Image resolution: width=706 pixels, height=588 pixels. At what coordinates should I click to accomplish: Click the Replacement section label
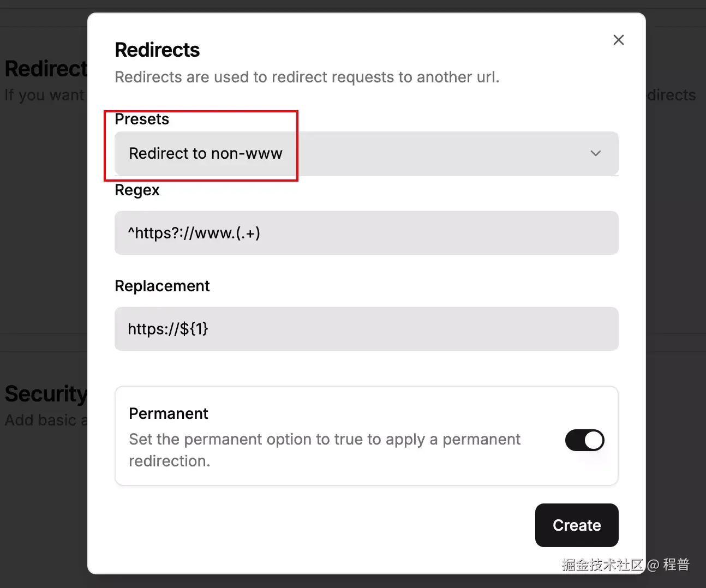pyautogui.click(x=162, y=285)
